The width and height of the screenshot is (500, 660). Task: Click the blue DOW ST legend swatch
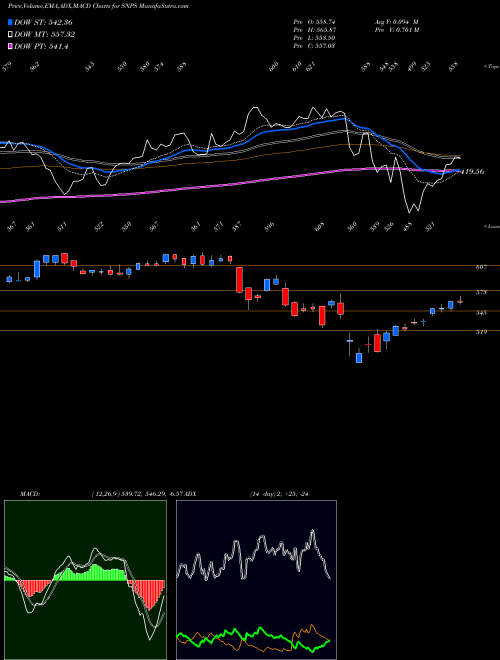(x=10, y=22)
